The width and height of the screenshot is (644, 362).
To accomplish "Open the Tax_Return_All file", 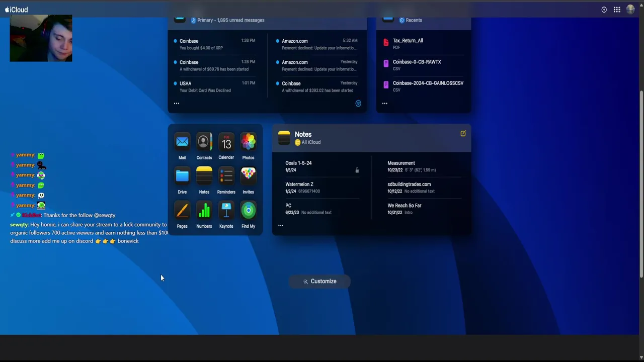I will pos(424,44).
